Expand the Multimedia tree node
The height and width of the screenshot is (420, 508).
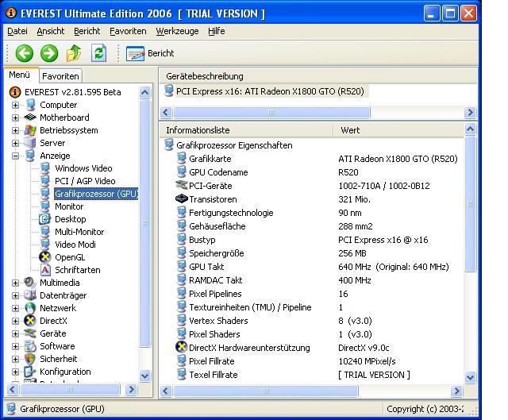click(15, 283)
